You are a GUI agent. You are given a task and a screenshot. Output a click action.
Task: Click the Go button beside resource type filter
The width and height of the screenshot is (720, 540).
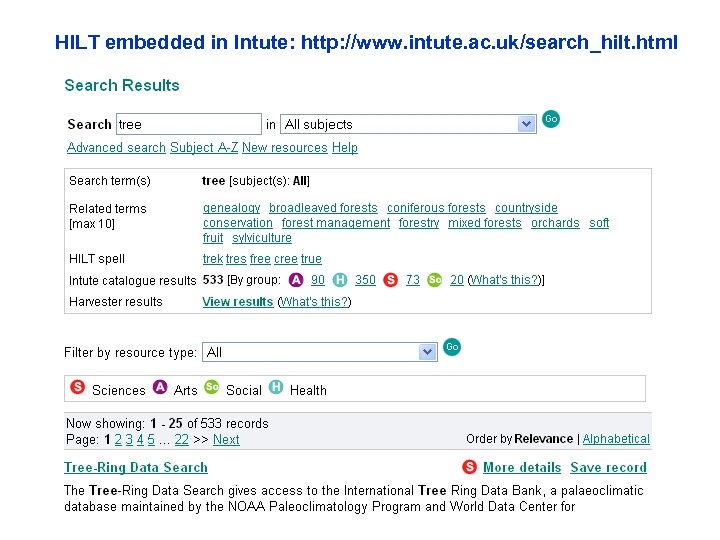[x=452, y=347]
